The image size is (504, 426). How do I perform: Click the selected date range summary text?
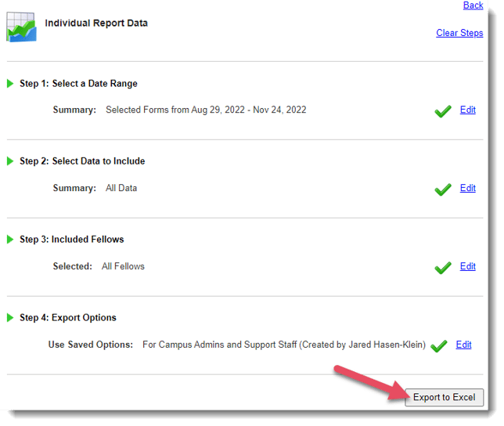pyautogui.click(x=206, y=110)
